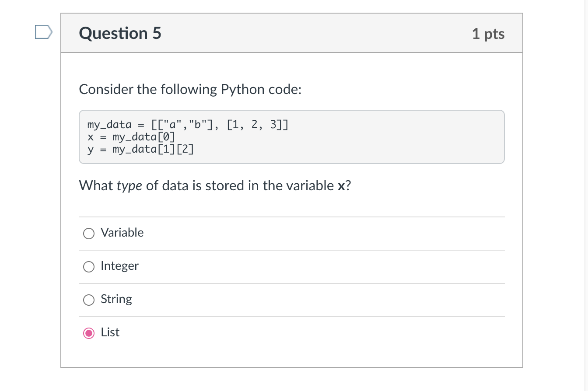This screenshot has height=391, width=588.
Task: Click the selected List radio button
Action: (89, 333)
